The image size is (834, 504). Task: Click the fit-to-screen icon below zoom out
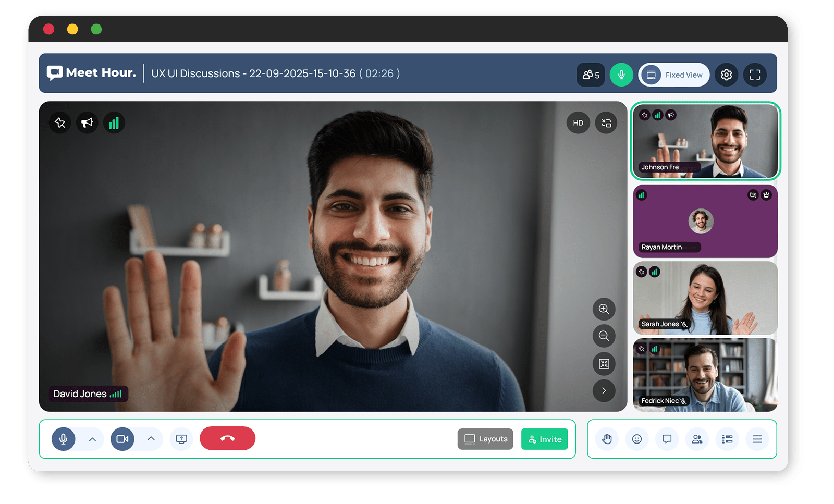click(x=604, y=364)
